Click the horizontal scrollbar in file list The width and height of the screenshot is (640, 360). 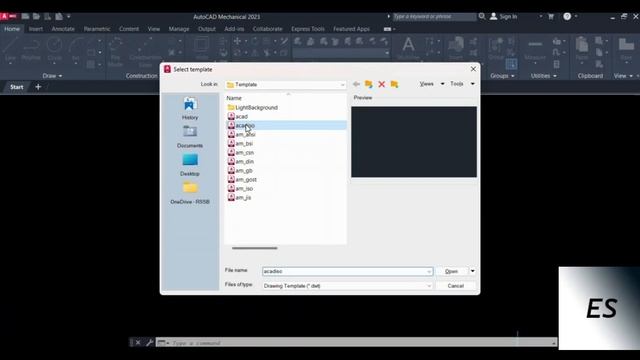(255, 248)
